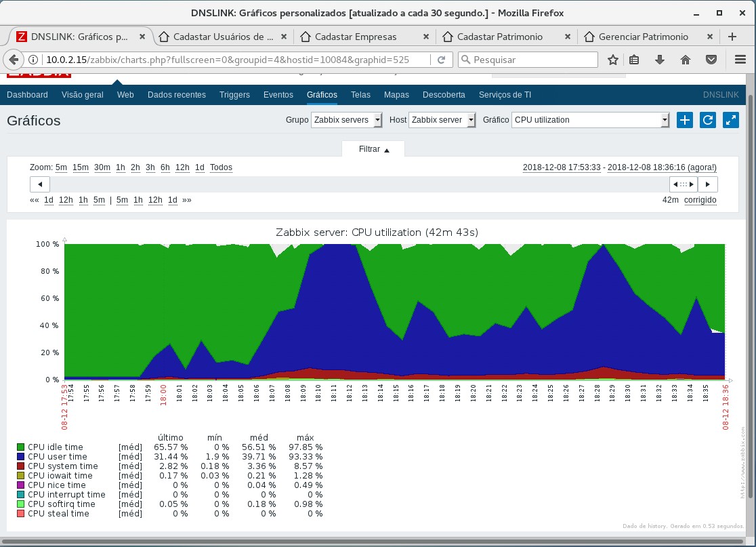
Task: Click the olive CPU iowait time swatch
Action: 20,476
